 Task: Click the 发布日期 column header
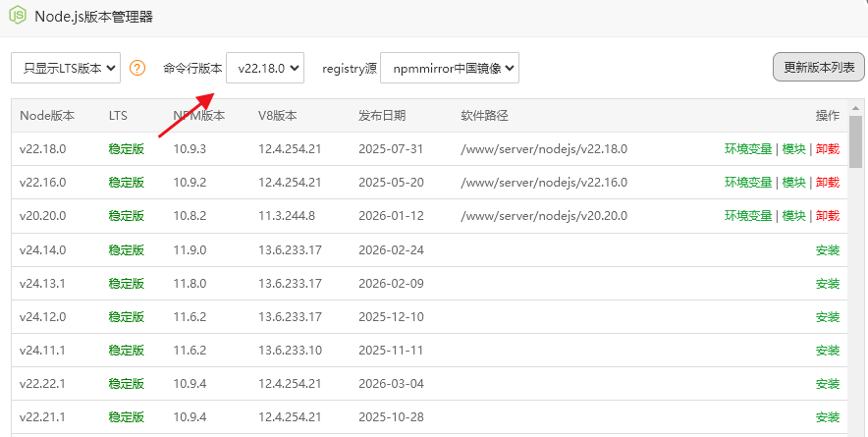(x=381, y=116)
